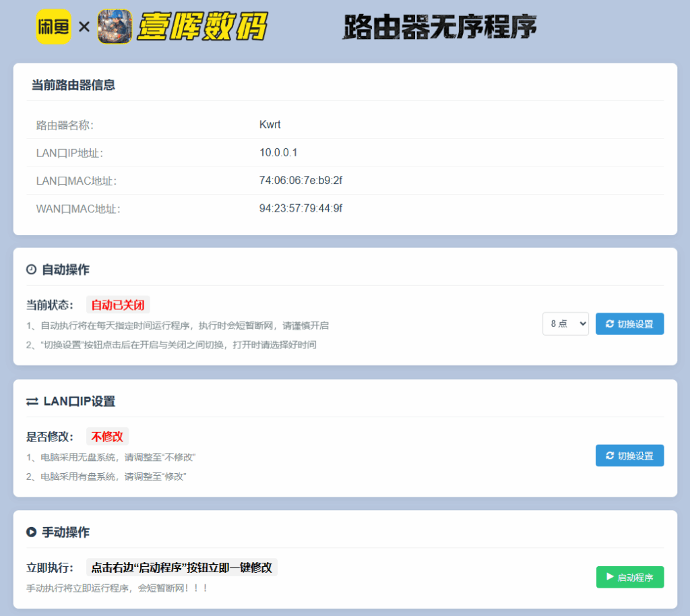690x616 pixels.
Task: Click the play circle icon beside 手动操作
Action: click(x=31, y=532)
